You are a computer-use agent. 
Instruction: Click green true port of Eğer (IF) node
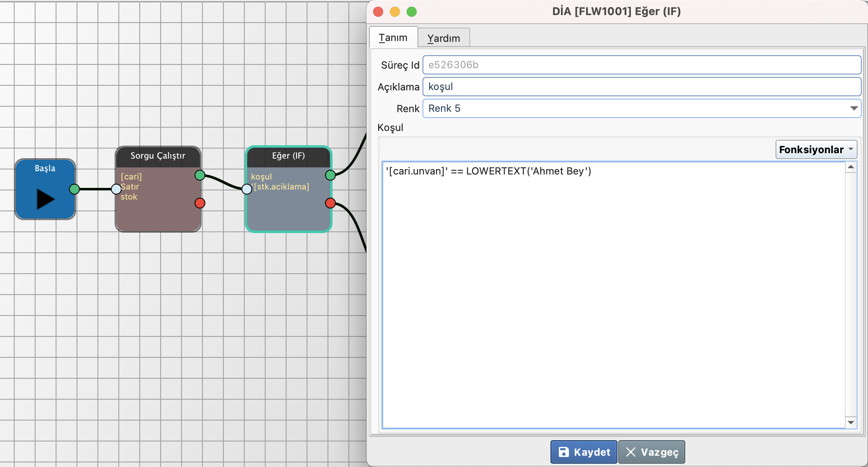330,175
